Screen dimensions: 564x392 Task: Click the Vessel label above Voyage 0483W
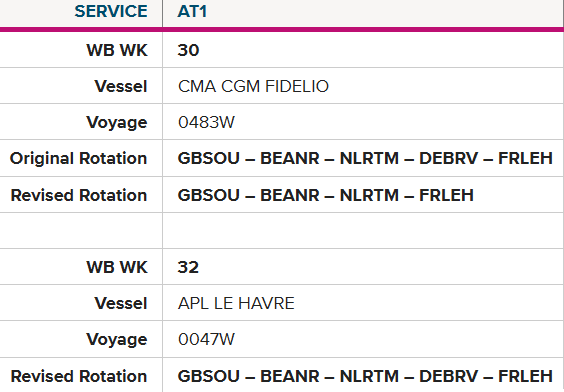(121, 86)
